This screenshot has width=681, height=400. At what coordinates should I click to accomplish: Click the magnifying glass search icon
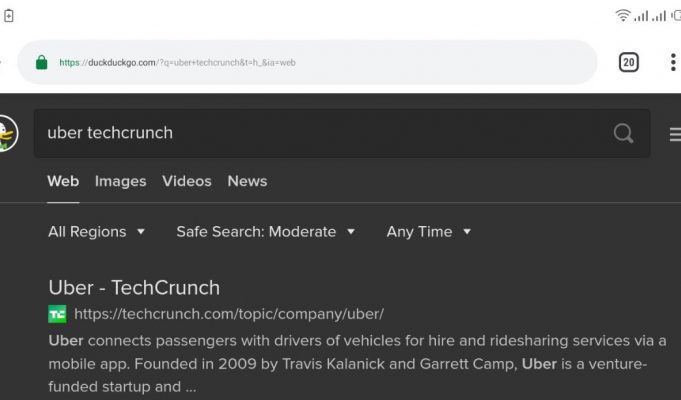click(623, 133)
